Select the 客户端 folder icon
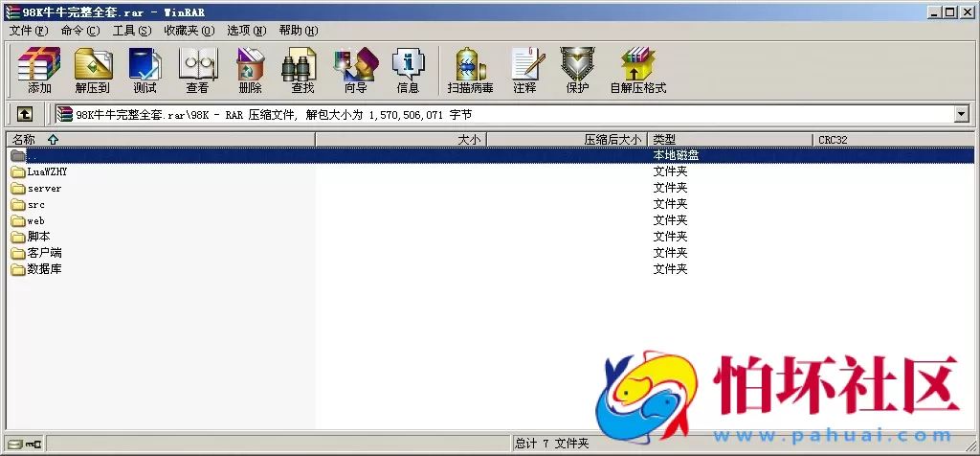The width and height of the screenshot is (980, 456). [x=18, y=253]
